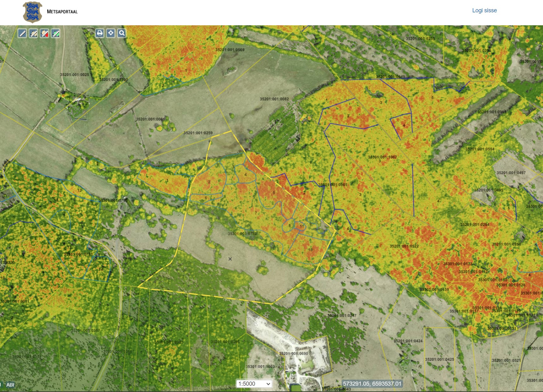Click parcel label 35201:001:0594
Image resolution: width=543 pixels, height=392 pixels.
click(480, 149)
